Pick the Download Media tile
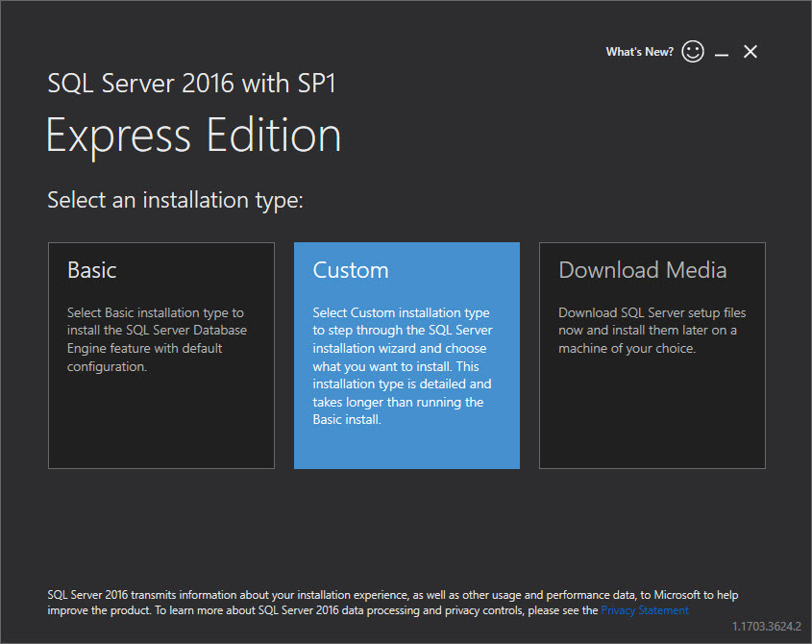This screenshot has height=644, width=812. [652, 356]
